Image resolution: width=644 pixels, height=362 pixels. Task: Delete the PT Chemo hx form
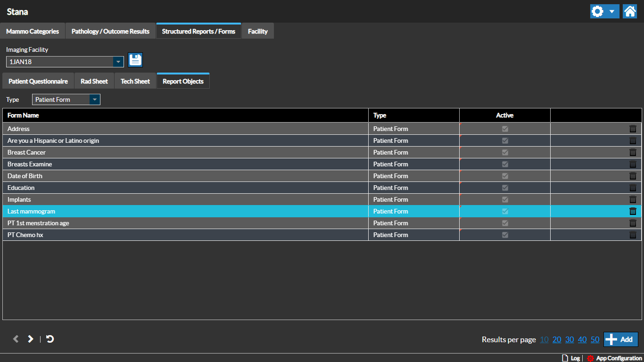[x=633, y=235]
